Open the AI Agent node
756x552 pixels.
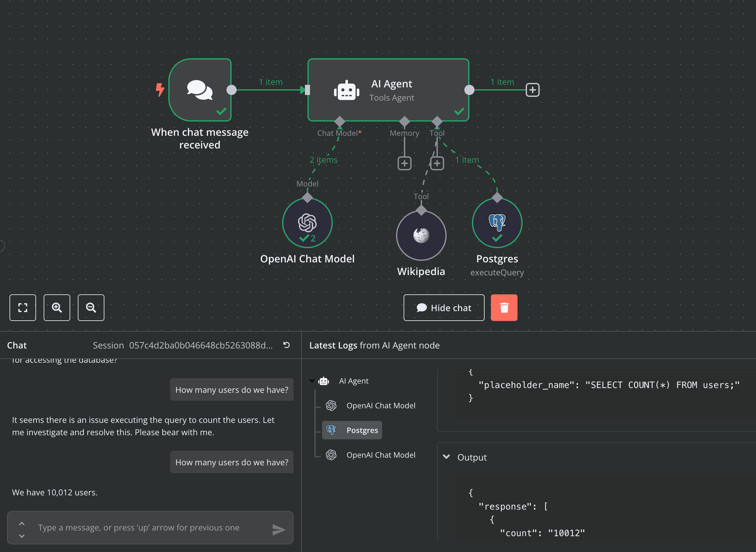(388, 90)
